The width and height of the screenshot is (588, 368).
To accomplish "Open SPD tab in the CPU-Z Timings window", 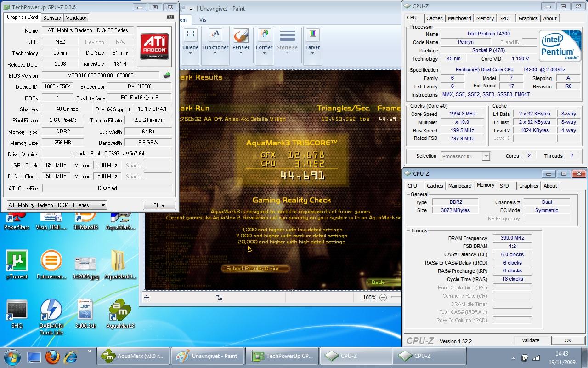I will coord(504,186).
